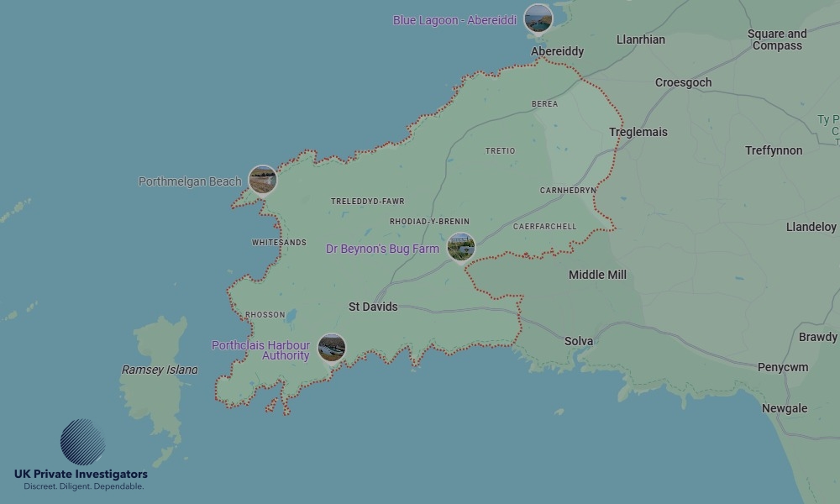Click the Middle Mill place marker
The width and height of the screenshot is (840, 504).
pos(596,274)
